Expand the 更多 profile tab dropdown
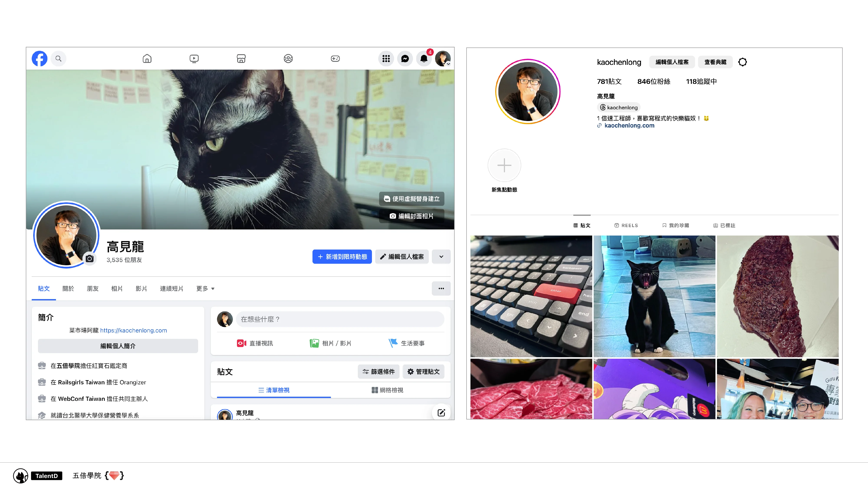The width and height of the screenshot is (868, 488). coord(205,289)
